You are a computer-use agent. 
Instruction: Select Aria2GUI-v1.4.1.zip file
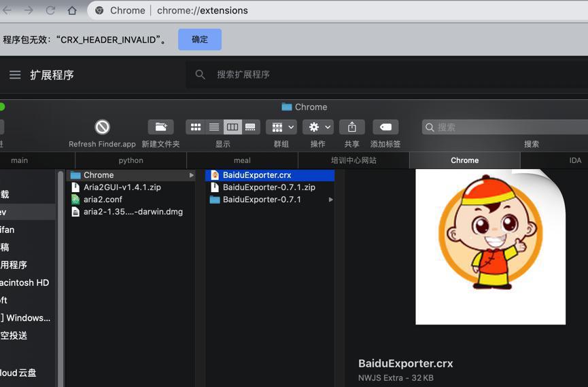point(131,187)
